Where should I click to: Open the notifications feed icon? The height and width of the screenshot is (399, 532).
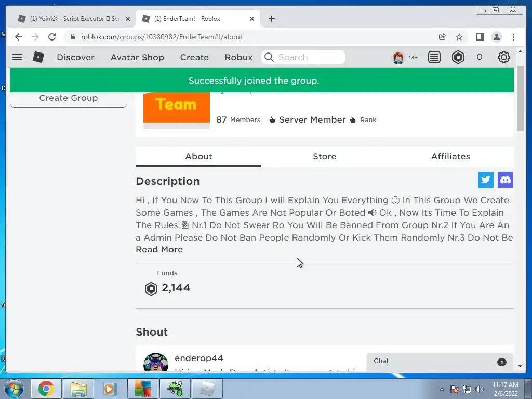coord(434,57)
